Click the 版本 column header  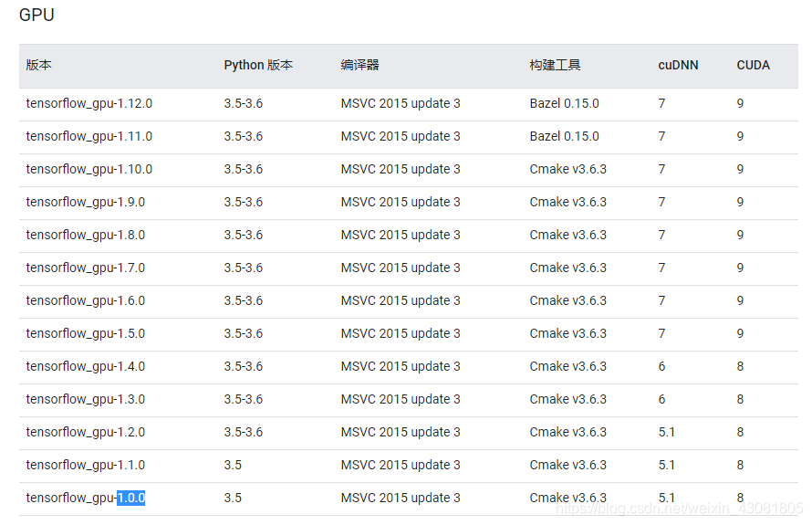[x=39, y=65]
